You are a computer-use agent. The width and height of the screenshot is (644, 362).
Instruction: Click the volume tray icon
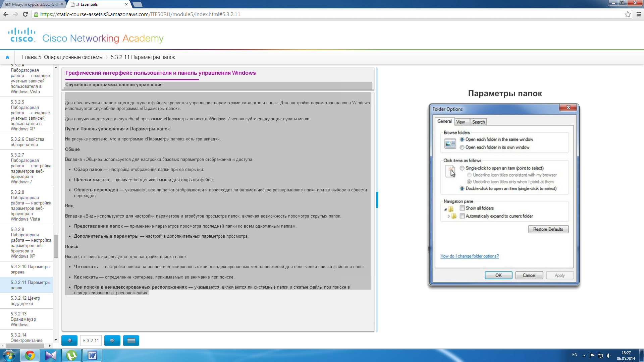(x=608, y=355)
